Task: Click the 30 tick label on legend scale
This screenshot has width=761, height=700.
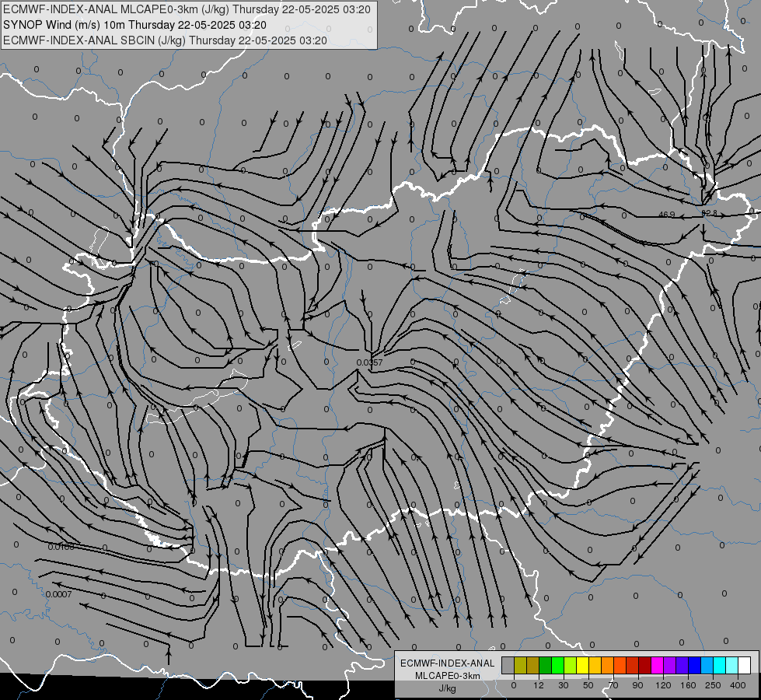Action: [564, 685]
